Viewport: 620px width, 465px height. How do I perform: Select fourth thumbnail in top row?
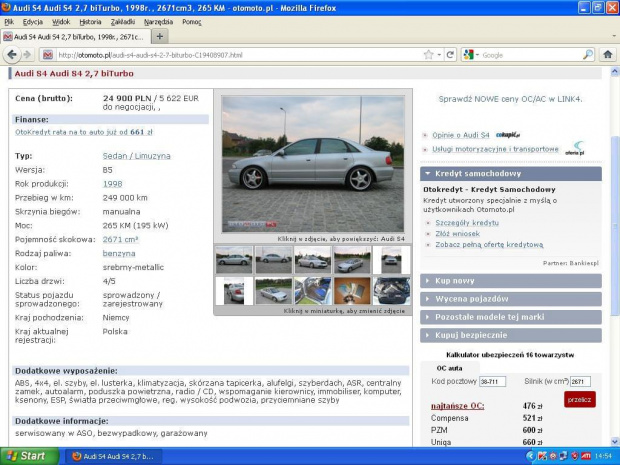(352, 260)
